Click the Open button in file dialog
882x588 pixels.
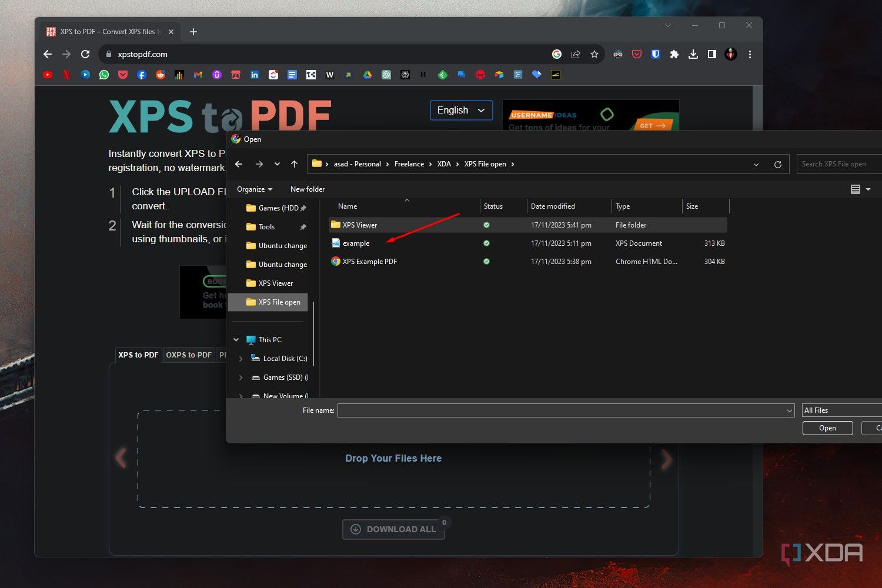pos(827,428)
